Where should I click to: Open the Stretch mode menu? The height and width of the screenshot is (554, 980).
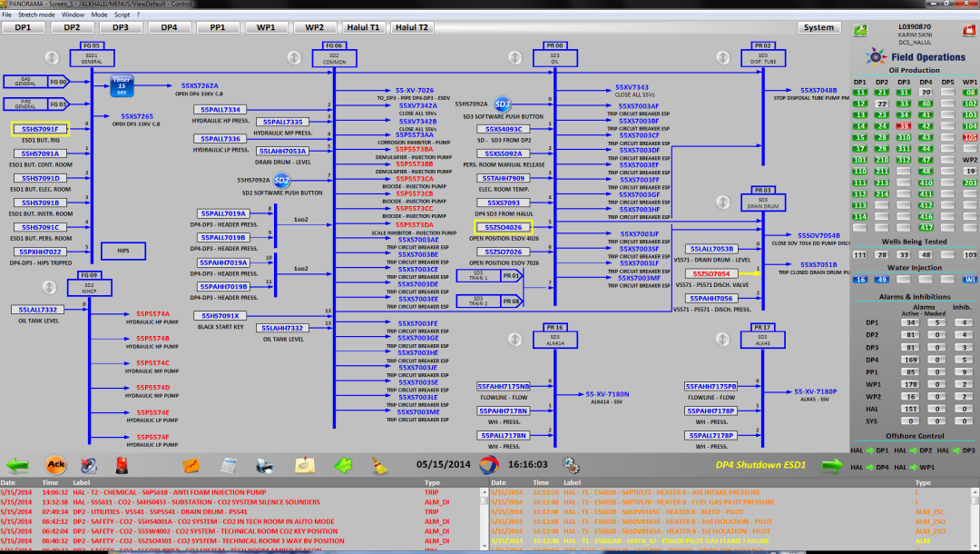(x=35, y=15)
